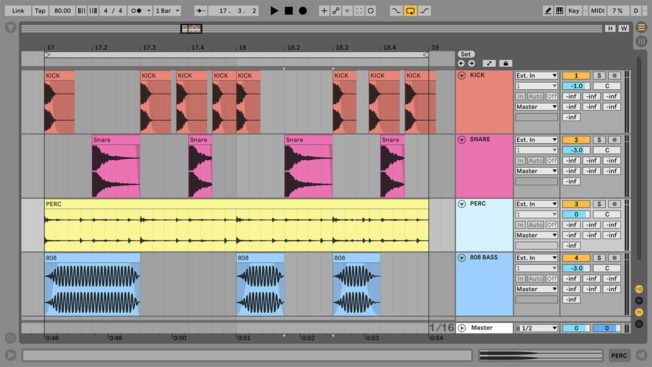This screenshot has width=652, height=367.
Task: Collapse the 808 BASS track unfold arrow
Action: click(x=462, y=258)
